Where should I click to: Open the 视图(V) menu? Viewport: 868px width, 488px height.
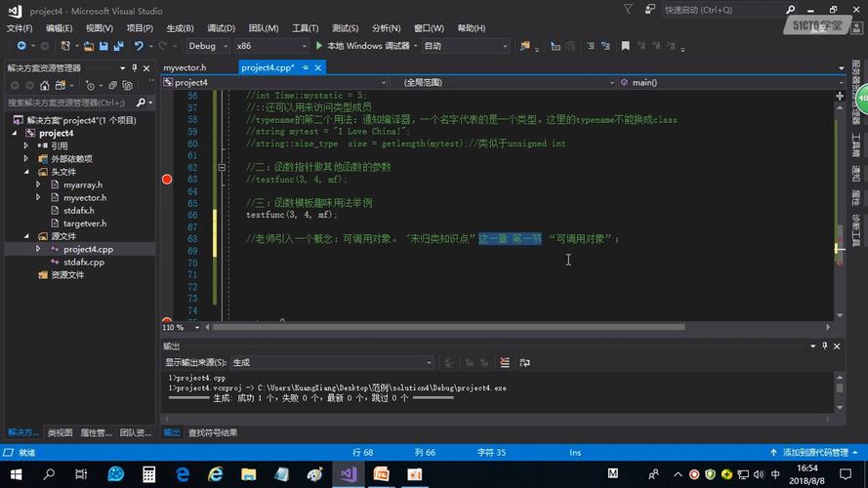[100, 28]
